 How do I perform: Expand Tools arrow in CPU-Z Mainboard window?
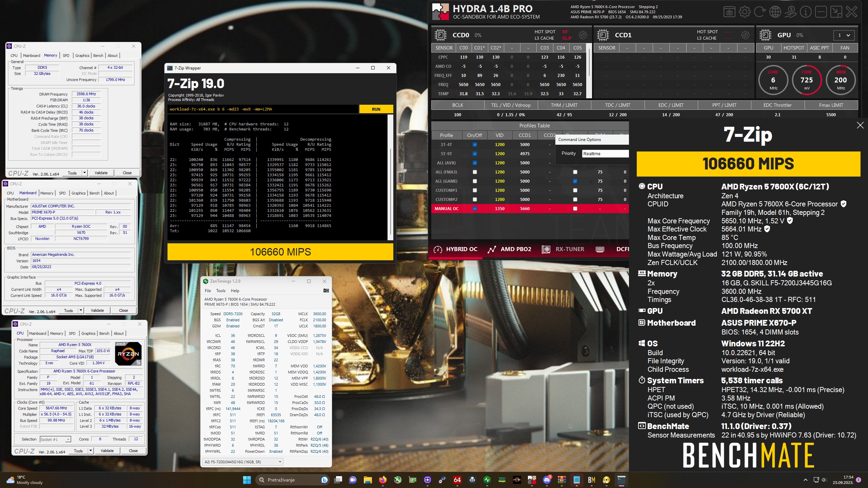[x=81, y=310]
